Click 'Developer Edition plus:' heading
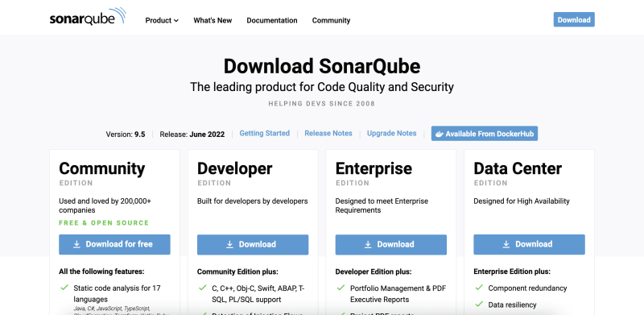The height and width of the screenshot is (315, 644). (x=374, y=271)
